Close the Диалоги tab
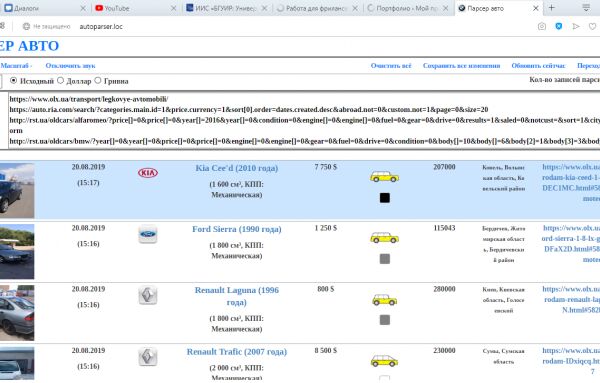 (x=83, y=8)
